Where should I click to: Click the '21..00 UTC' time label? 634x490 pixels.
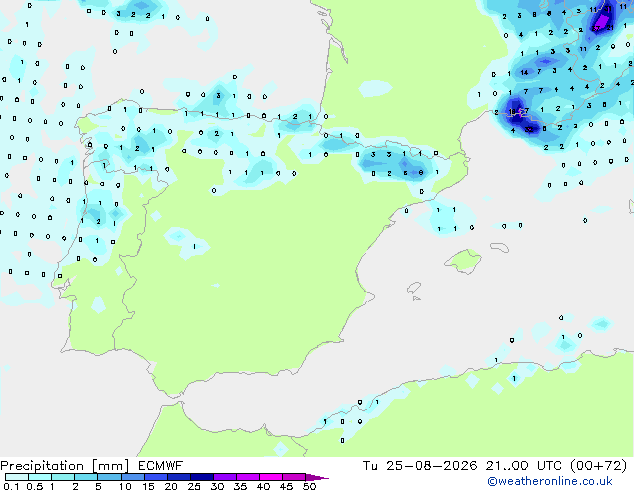(524, 466)
